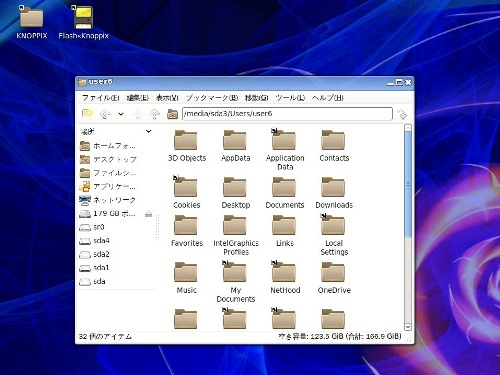
Task: Open back history dropdown arrow
Action: 121,114
